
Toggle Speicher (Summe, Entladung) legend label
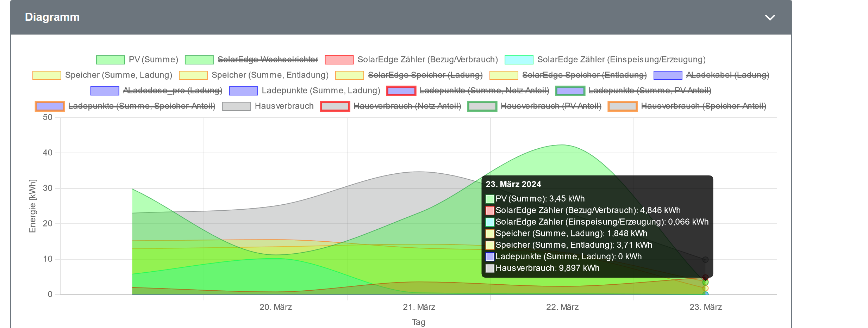point(270,75)
